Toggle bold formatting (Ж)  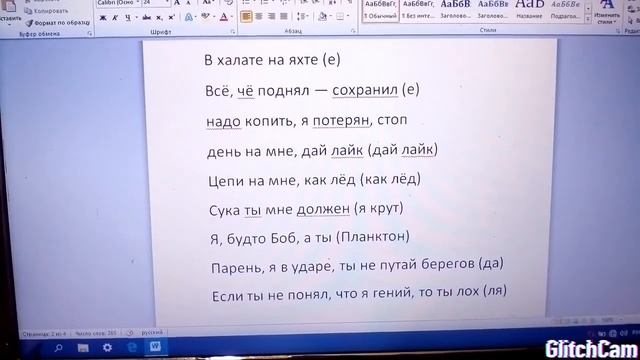(x=103, y=18)
